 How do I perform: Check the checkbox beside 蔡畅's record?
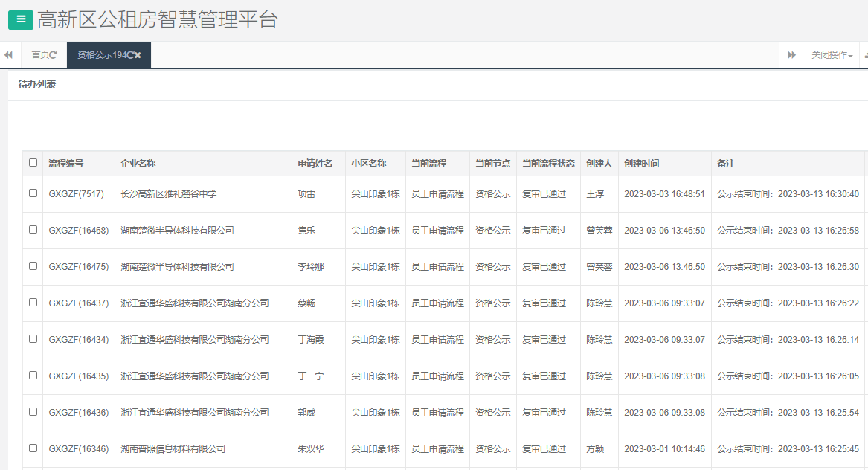[x=32, y=303]
